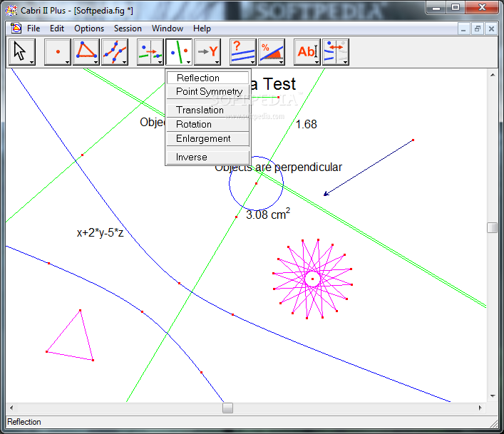Expand the Point tool dropdown arrow
Screen dimensions: 504x434
point(68,62)
